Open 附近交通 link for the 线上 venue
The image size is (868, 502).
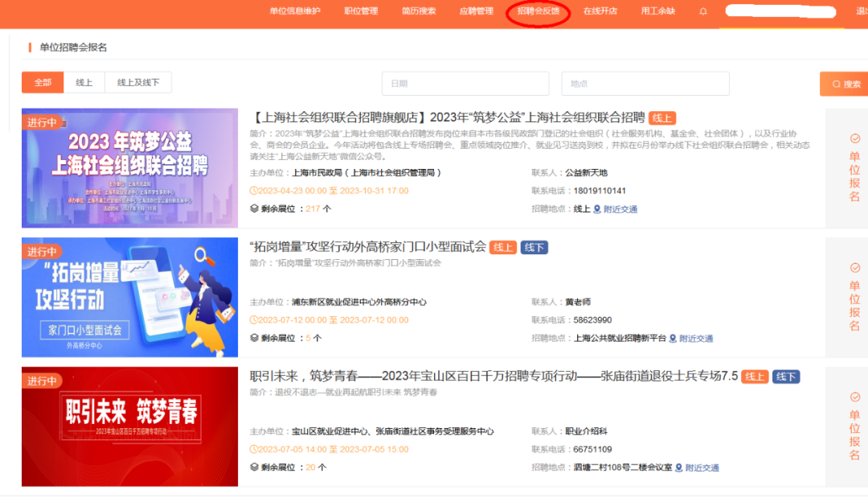pyautogui.click(x=620, y=209)
